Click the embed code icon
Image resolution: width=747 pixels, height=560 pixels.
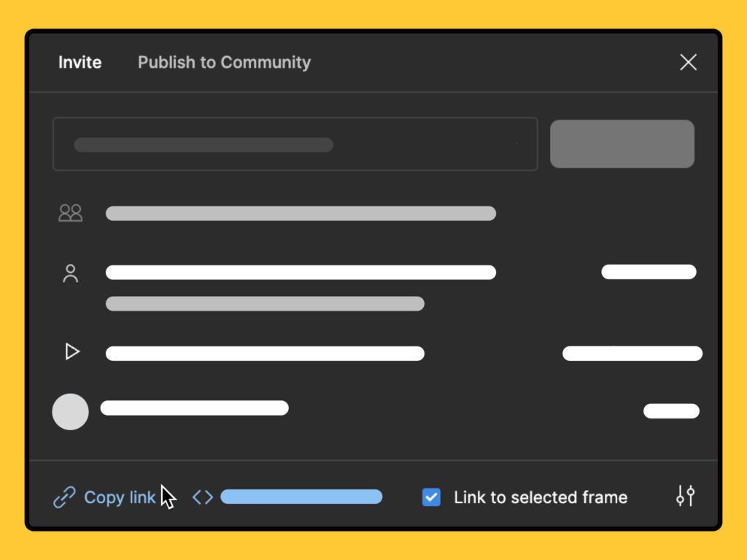[x=202, y=497]
